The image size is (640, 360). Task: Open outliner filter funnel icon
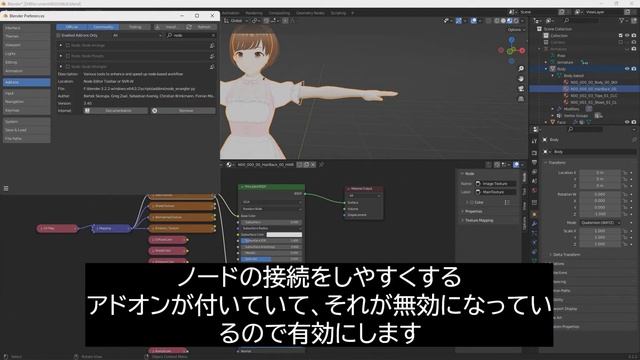click(x=622, y=20)
